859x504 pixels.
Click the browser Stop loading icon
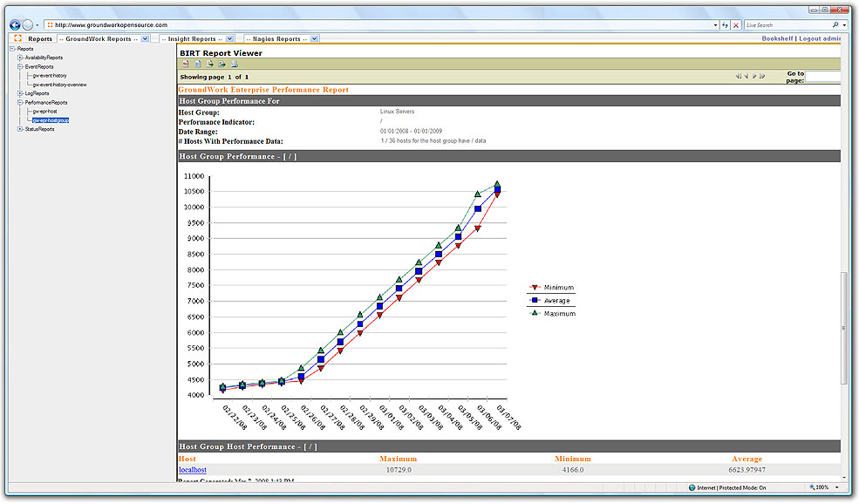coord(736,24)
